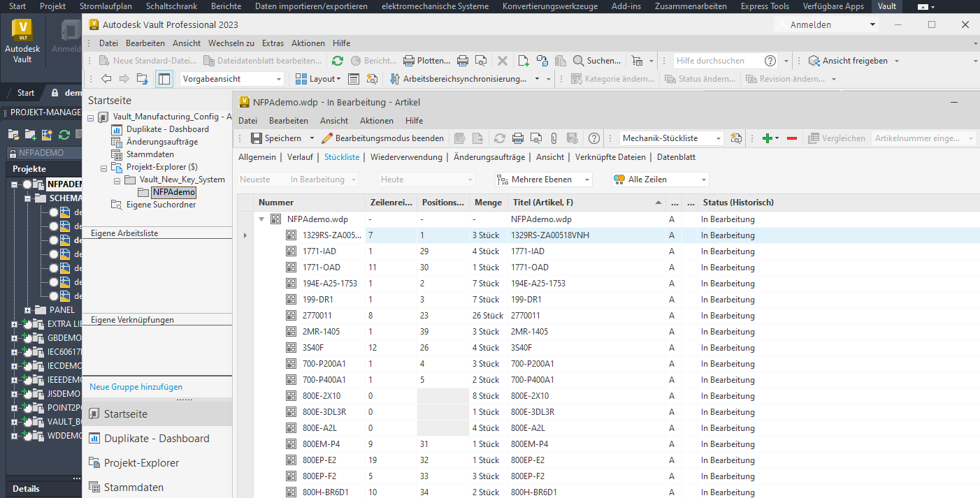Click Bearbeitungsmodus beenden button
Image resolution: width=980 pixels, height=498 pixels.
click(x=382, y=138)
